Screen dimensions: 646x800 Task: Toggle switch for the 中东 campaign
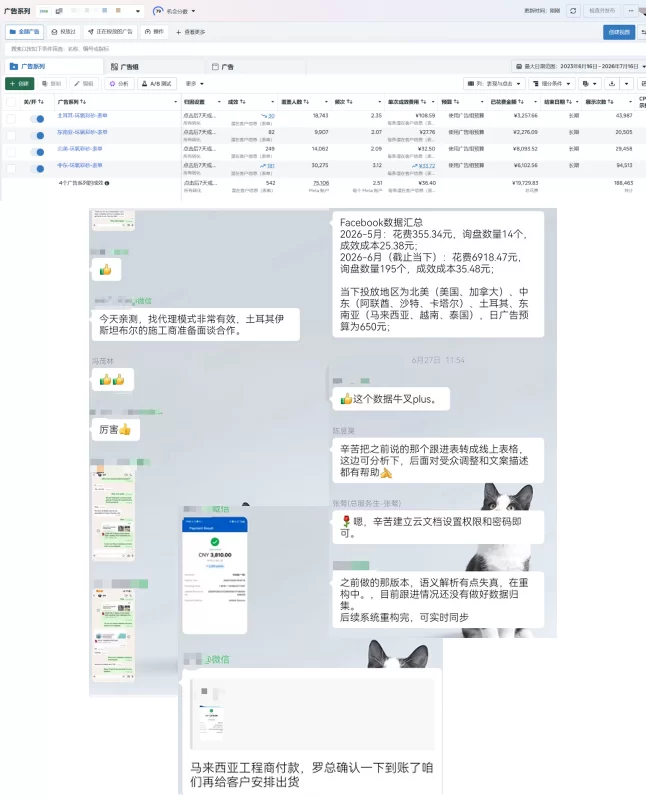click(x=37, y=168)
